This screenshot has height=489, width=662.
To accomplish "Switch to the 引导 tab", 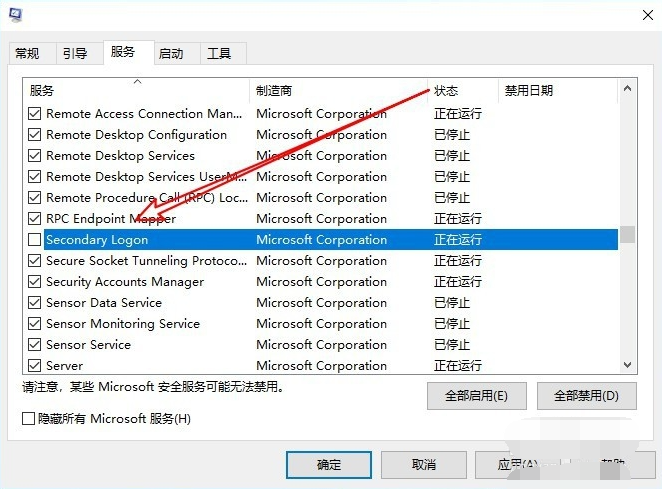I will [75, 54].
